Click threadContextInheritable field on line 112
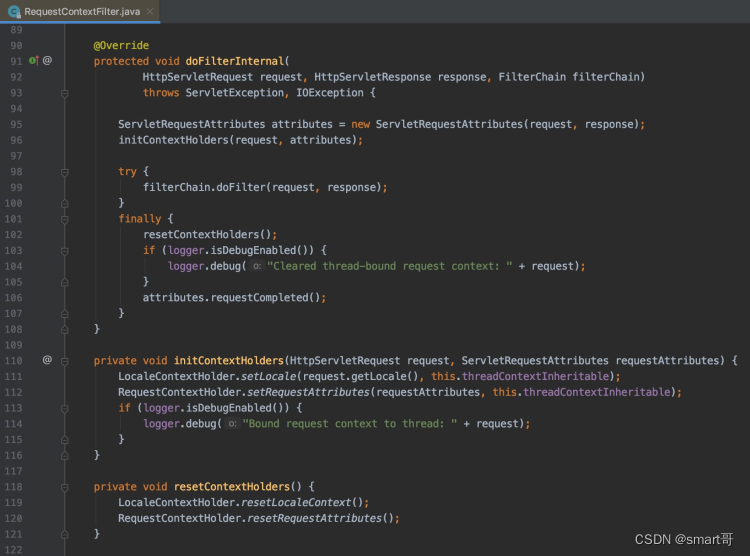The height and width of the screenshot is (556, 750). pos(597,392)
